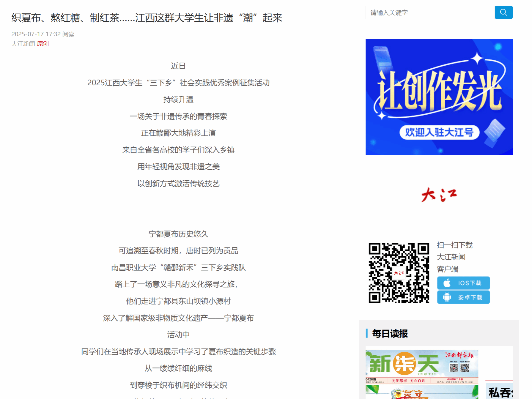
Task: Click the 大江新闻 source name
Action: pos(23,44)
